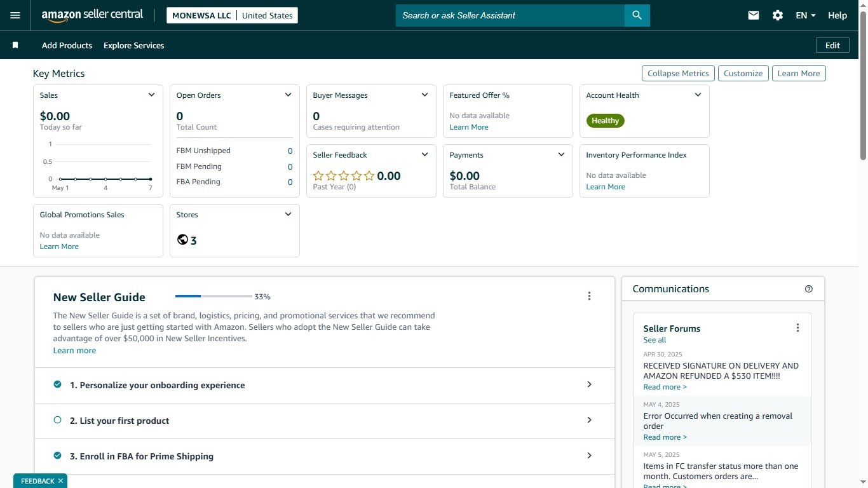Open the Help menu item
This screenshot has width=868, height=488.
[837, 15]
